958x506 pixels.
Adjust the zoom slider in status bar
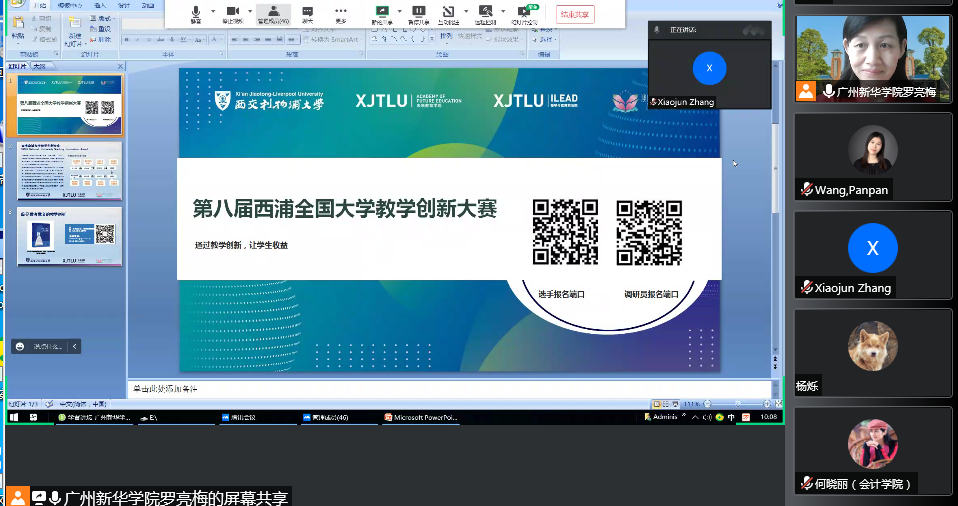click(x=738, y=402)
